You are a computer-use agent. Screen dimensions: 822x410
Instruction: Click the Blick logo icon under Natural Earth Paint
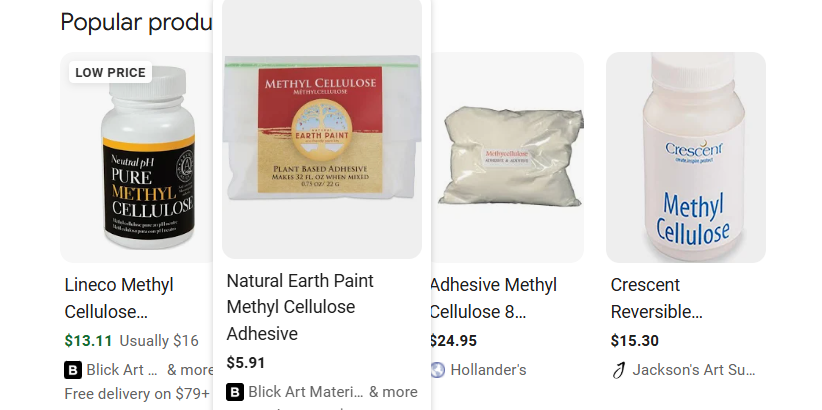pyautogui.click(x=235, y=392)
